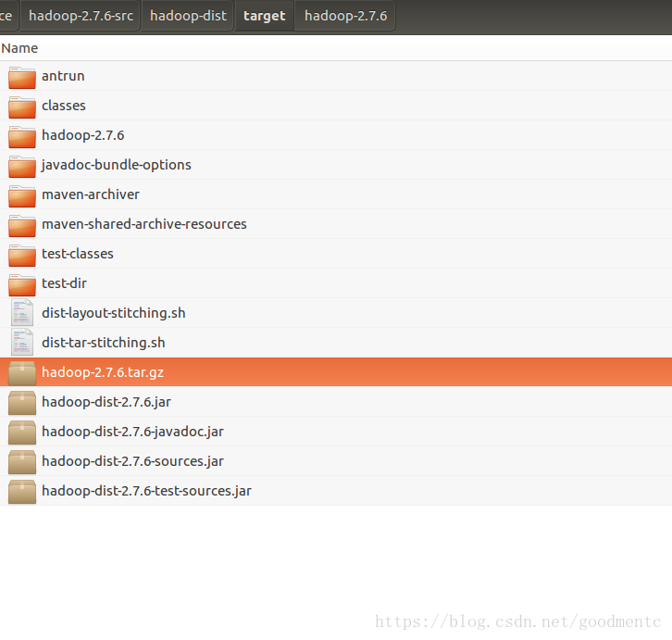
Task: Select the javadoc-bundle-options folder icon
Action: click(x=22, y=166)
